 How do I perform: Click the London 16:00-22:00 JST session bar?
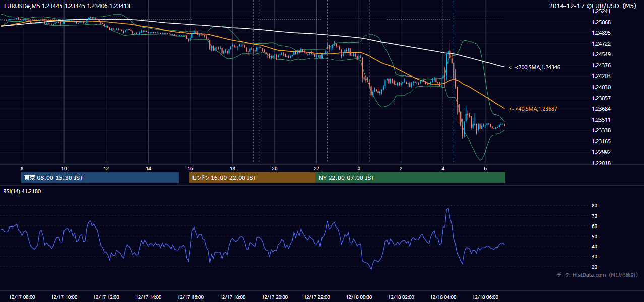[252, 178]
